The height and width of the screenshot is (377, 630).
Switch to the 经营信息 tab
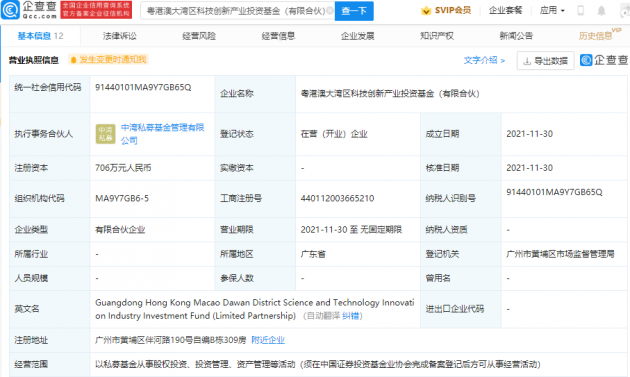tap(278, 36)
